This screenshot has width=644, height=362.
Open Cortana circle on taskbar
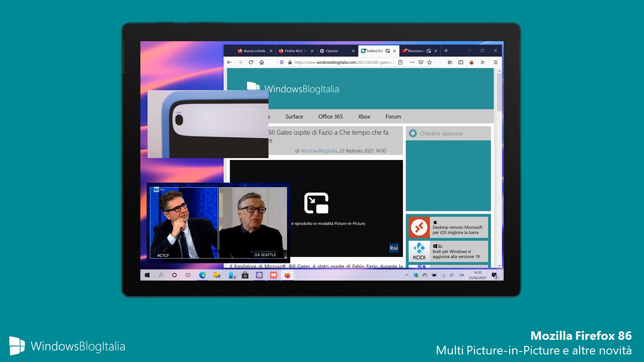point(175,275)
